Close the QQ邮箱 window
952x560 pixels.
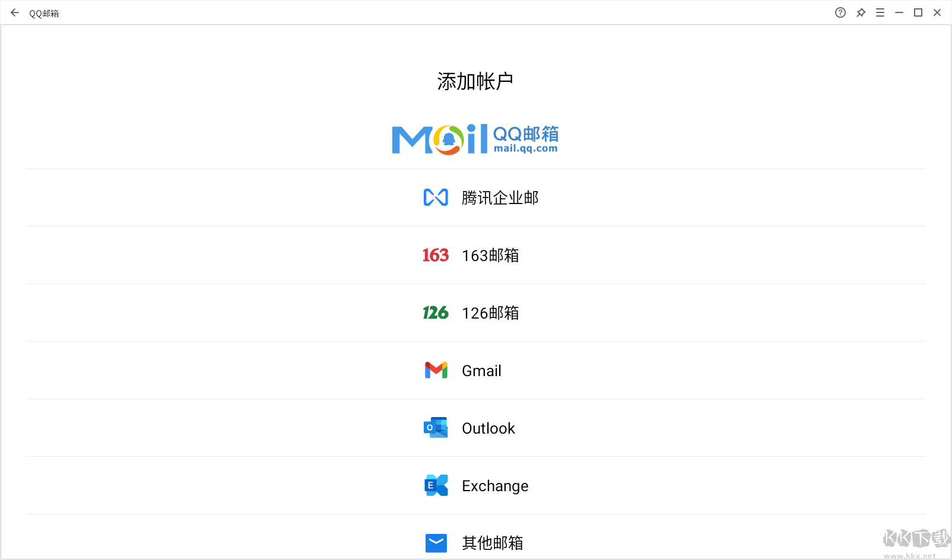(937, 12)
